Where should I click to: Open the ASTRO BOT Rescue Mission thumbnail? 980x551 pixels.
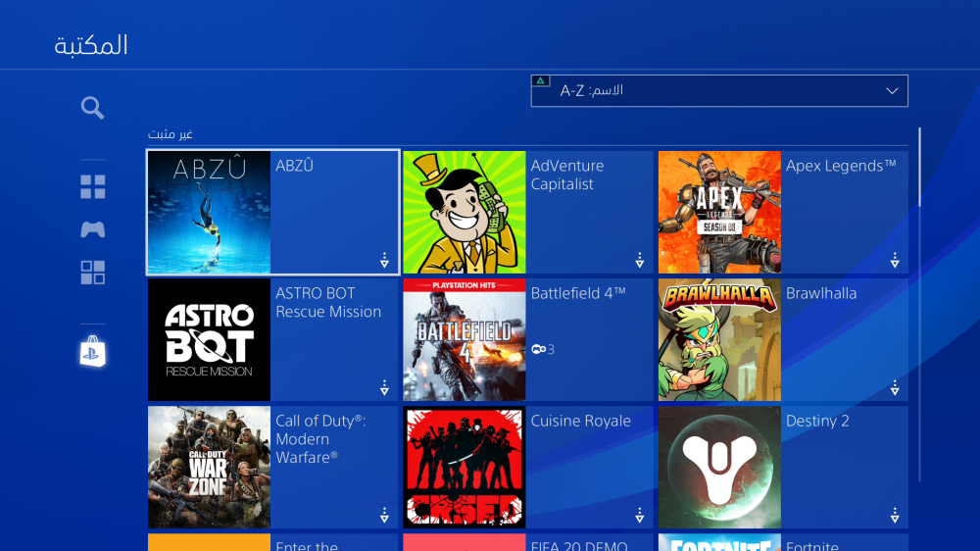(209, 339)
